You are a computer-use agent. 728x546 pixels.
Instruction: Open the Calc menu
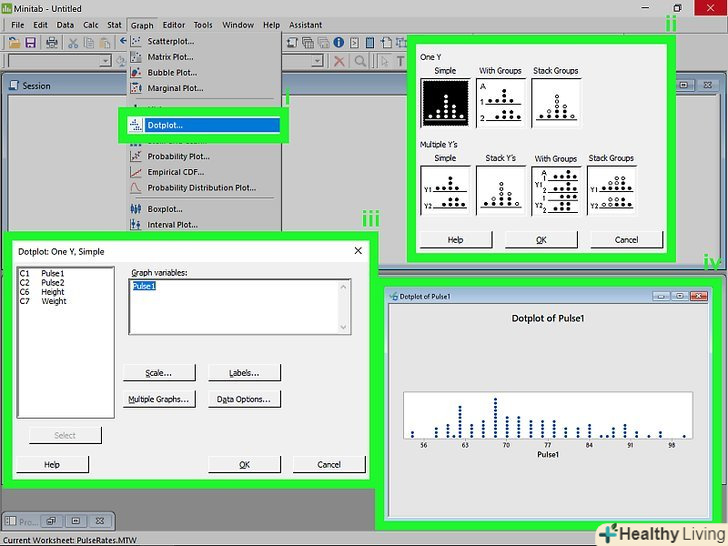point(91,25)
